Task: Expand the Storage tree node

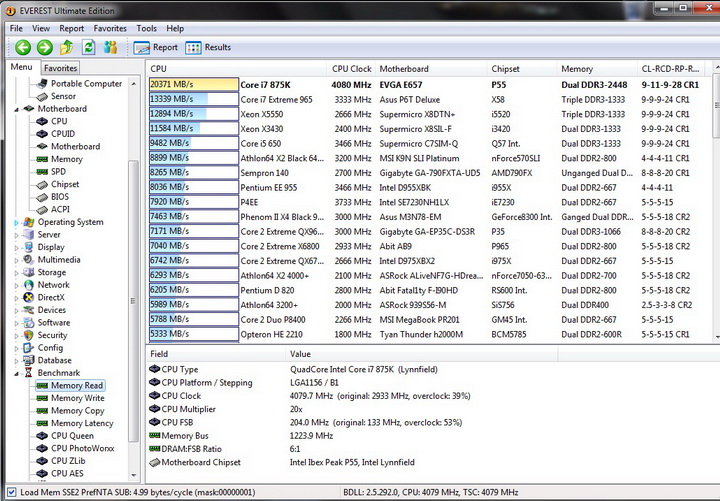Action: point(17,273)
